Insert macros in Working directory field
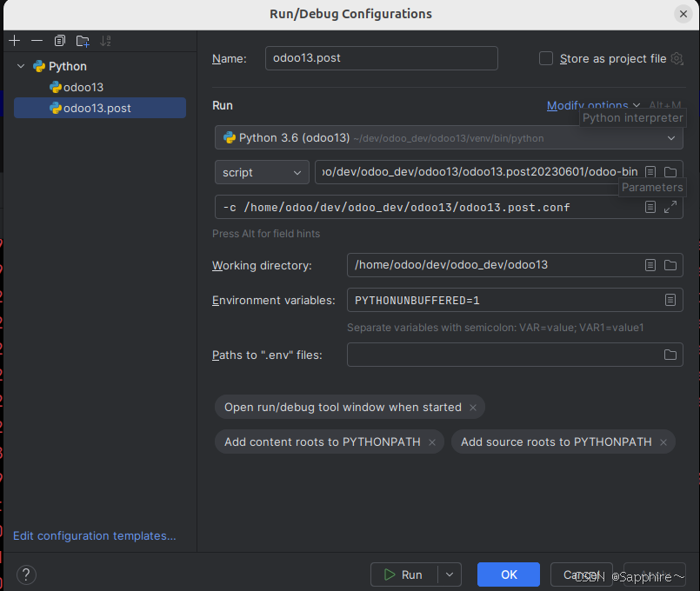This screenshot has height=591, width=700. tap(650, 265)
